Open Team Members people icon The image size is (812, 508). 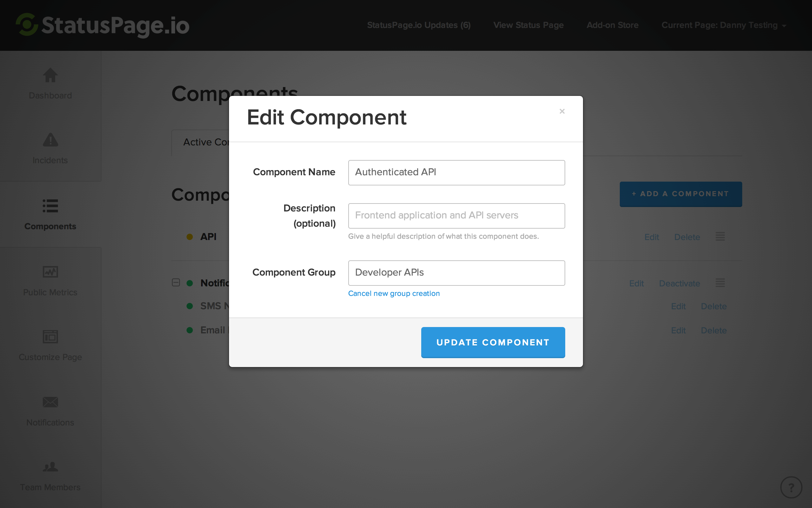pos(50,467)
